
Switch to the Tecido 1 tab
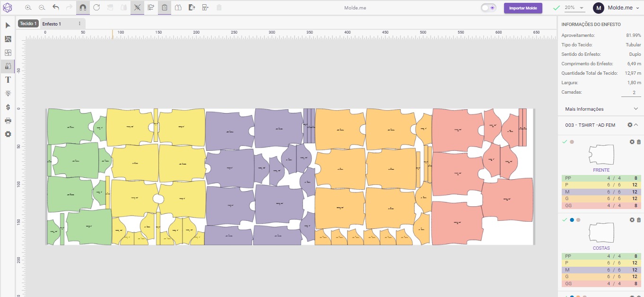(28, 24)
